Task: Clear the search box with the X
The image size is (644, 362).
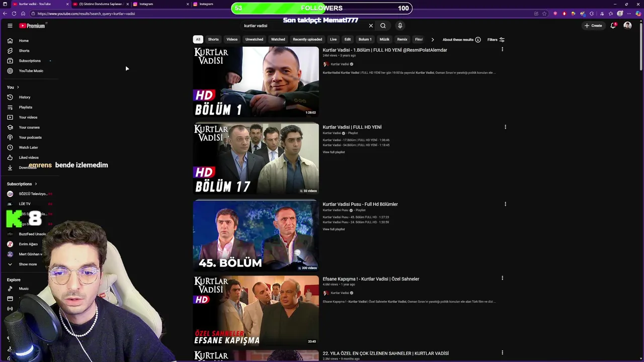Action: point(371,26)
